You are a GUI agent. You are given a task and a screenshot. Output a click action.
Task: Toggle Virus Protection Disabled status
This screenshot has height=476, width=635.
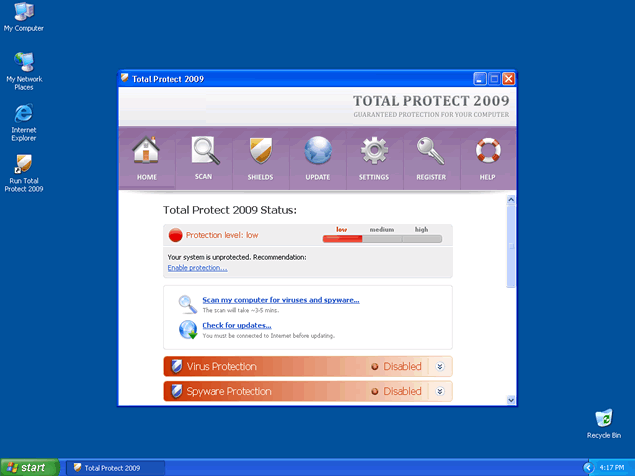click(x=396, y=367)
